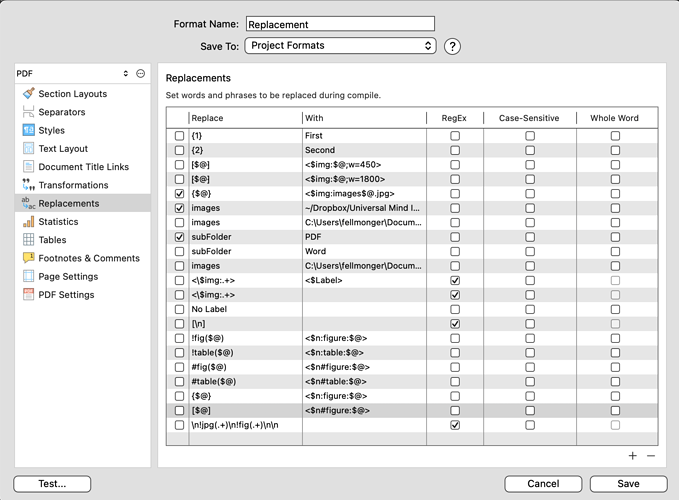Open the Tables pane
Screen dimensions: 679x500
pyautogui.click(x=83, y=240)
